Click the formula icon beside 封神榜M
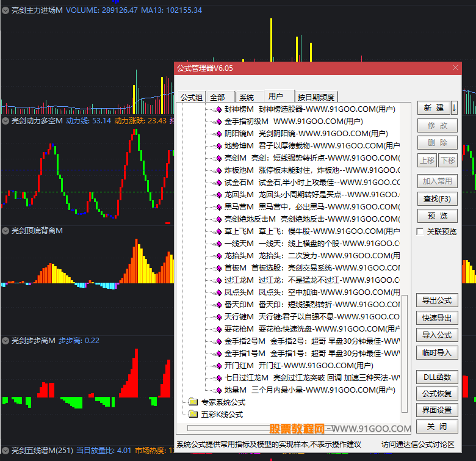Screen dimensions: 476x461 (218, 109)
